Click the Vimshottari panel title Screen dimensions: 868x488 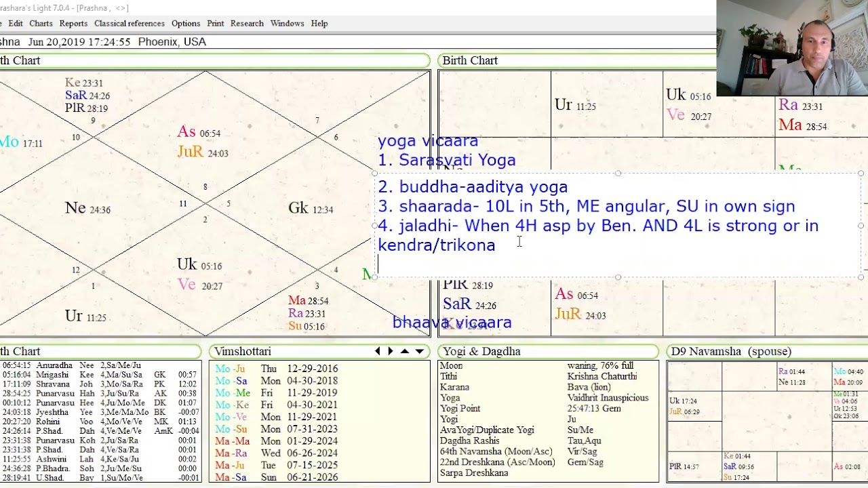pos(243,351)
